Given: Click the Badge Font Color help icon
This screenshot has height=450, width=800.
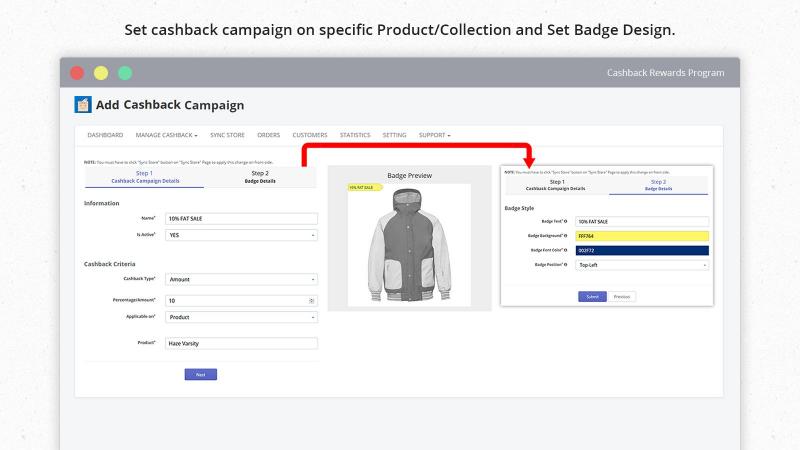Looking at the screenshot, I should coord(565,250).
